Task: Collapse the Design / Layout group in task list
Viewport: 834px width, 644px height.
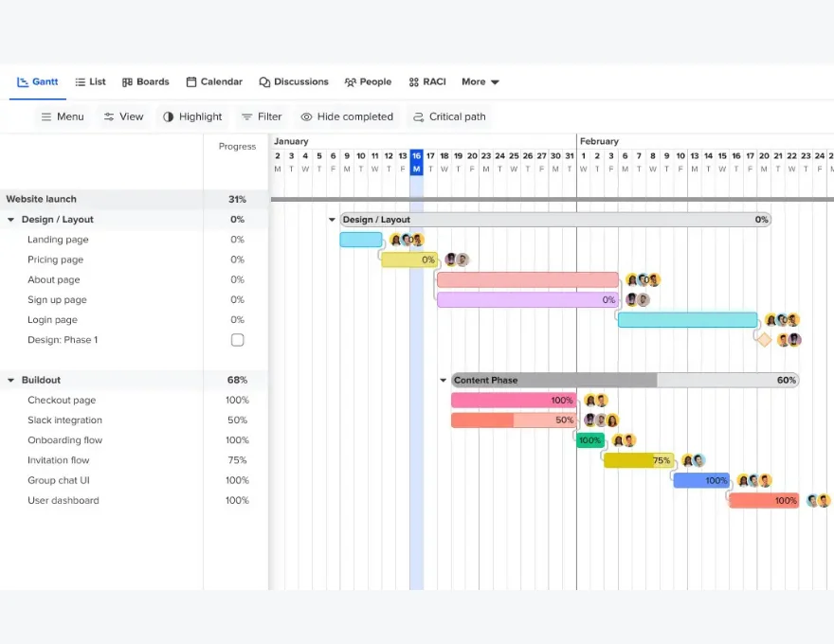Action: pyautogui.click(x=11, y=220)
